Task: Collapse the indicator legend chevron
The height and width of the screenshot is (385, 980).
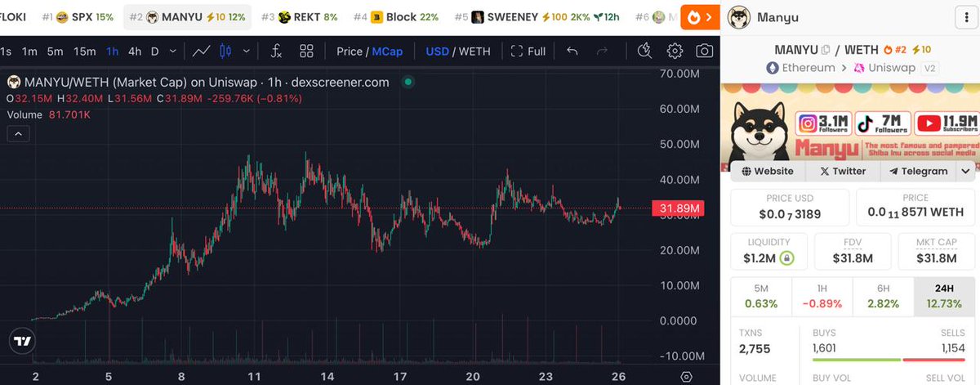Action: click(x=20, y=134)
